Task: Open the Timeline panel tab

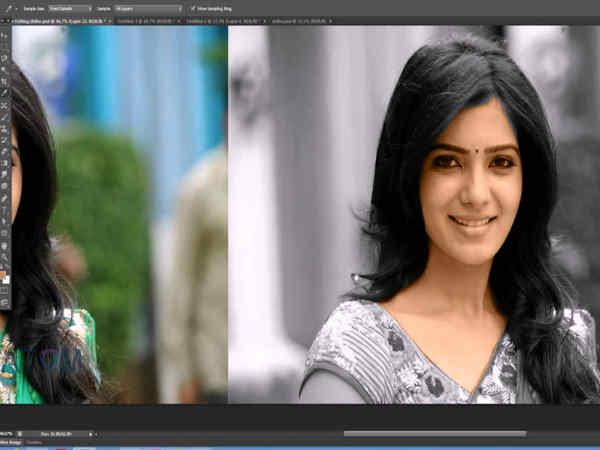Action: tap(34, 442)
